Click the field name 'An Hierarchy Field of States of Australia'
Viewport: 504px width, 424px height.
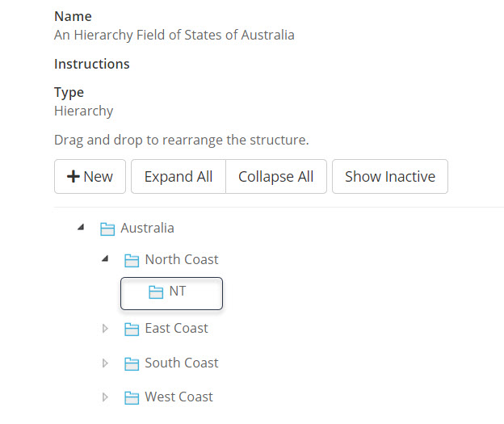[x=174, y=35]
